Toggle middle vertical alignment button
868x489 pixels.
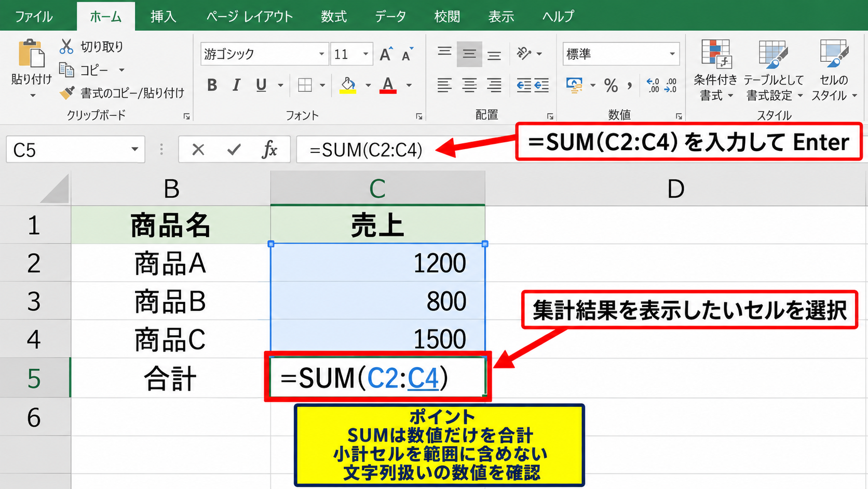[x=469, y=54]
